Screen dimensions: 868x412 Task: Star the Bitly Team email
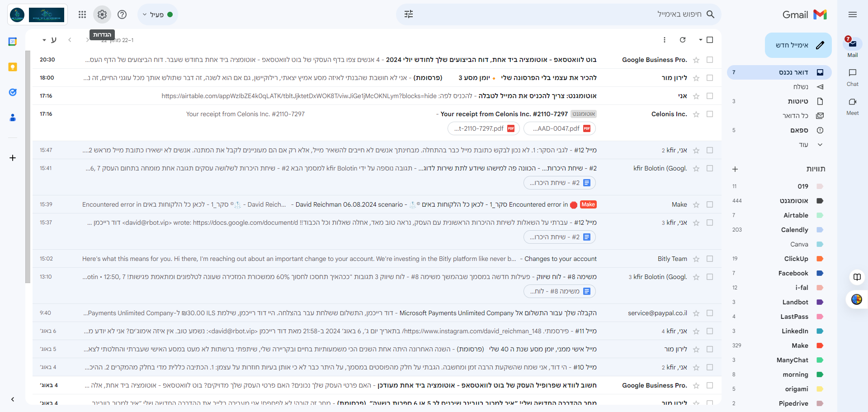[696, 259]
